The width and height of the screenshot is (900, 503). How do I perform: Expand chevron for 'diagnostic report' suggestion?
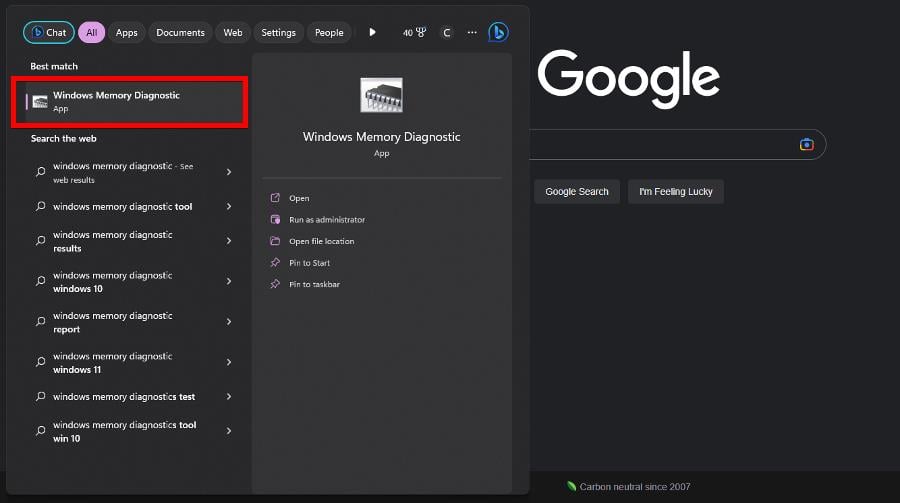[x=228, y=322]
